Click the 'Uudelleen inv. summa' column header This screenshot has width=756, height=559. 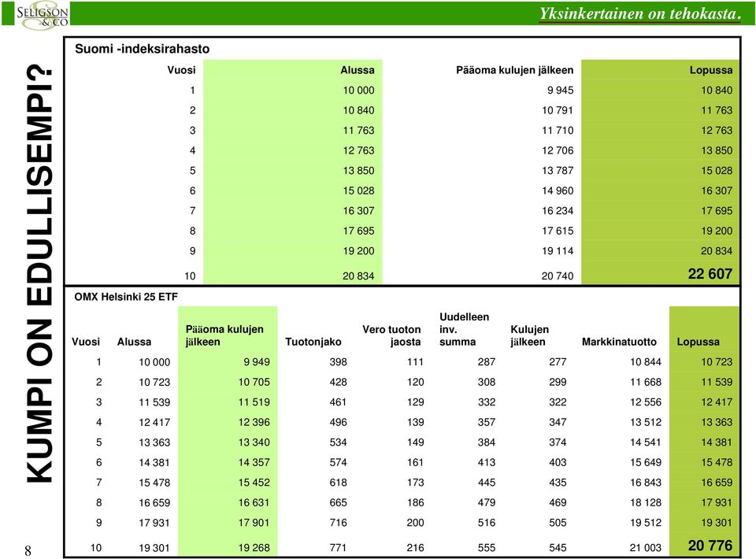(465, 329)
